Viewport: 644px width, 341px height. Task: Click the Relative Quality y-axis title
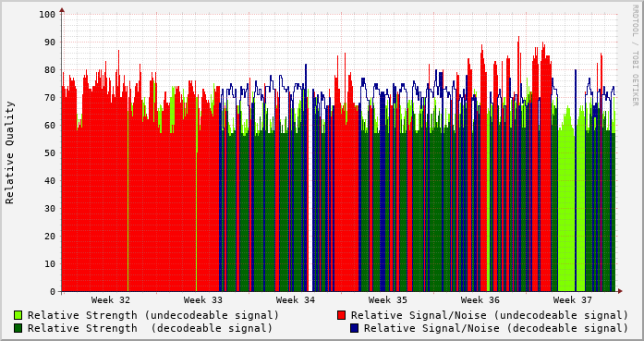9,152
